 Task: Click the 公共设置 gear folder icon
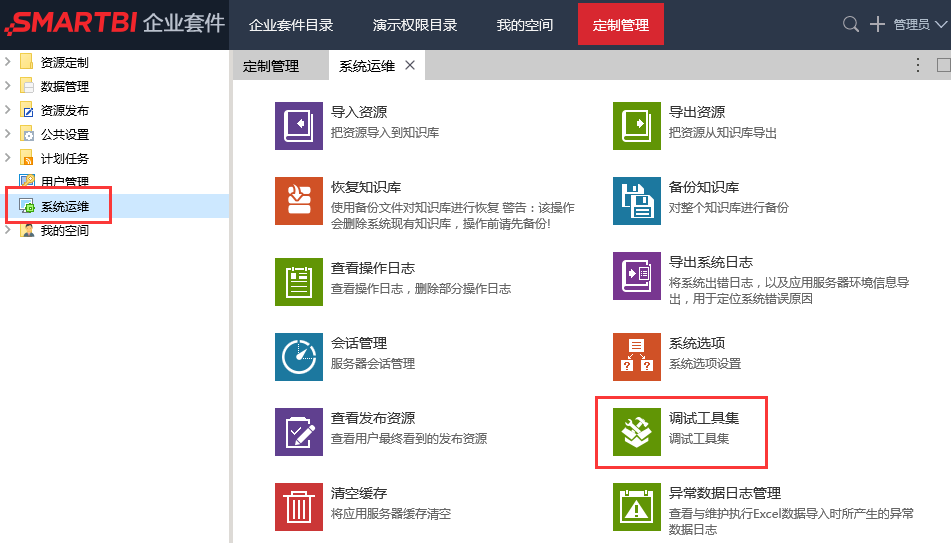(27, 133)
